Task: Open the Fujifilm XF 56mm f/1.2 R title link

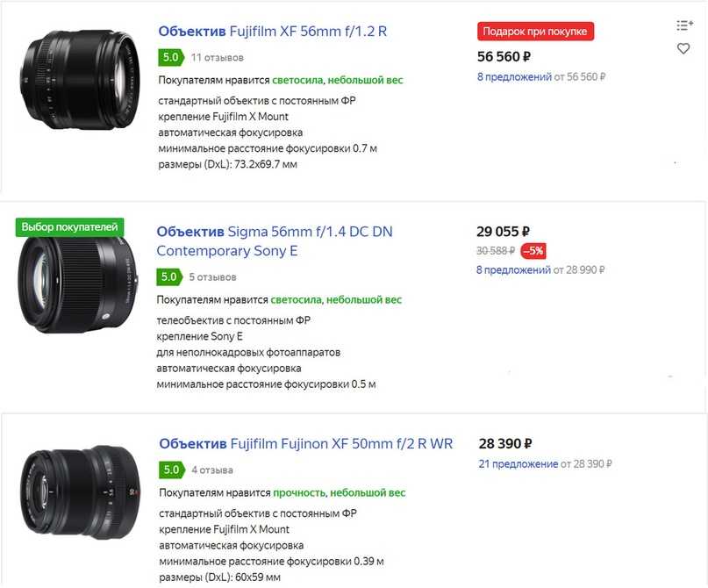Action: click(x=273, y=32)
